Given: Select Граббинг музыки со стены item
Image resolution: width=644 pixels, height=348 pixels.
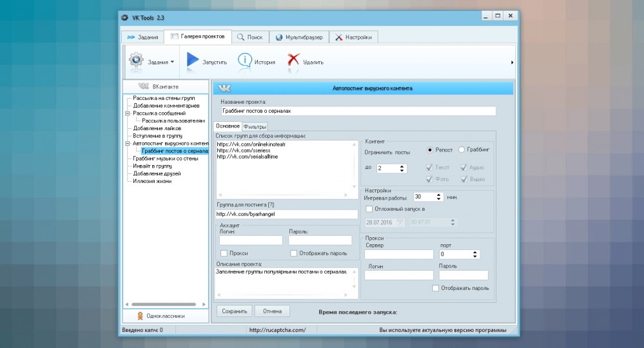Looking at the screenshot, I should point(165,159).
